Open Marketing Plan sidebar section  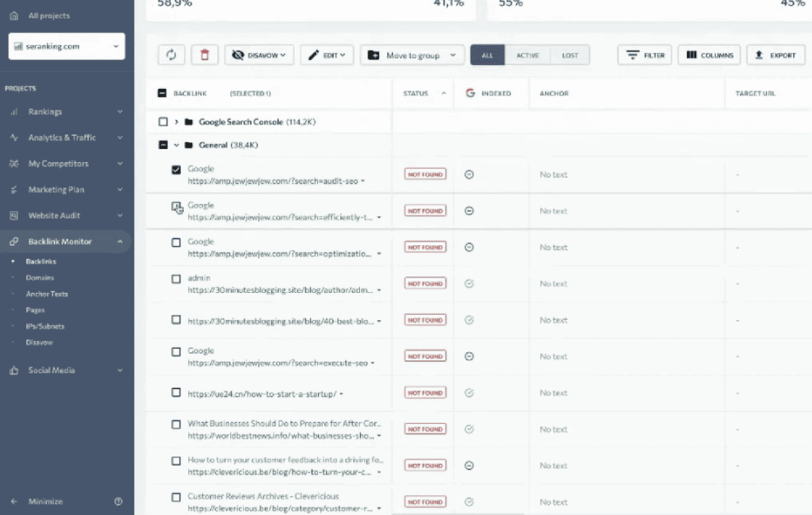pyautogui.click(x=67, y=189)
